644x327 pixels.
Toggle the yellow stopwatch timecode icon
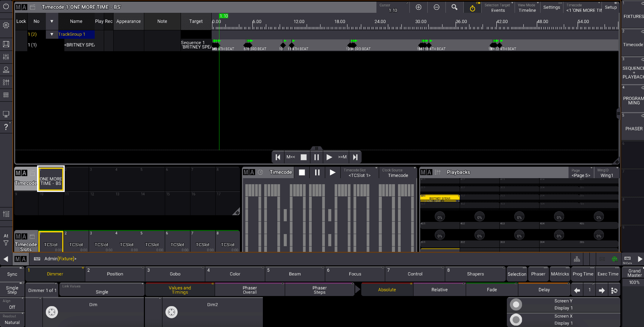point(472,8)
